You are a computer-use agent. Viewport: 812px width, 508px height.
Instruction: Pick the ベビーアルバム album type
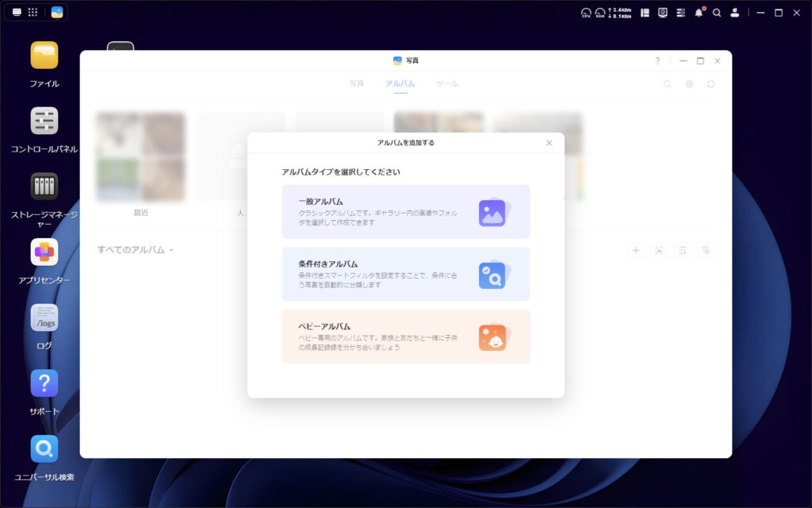pos(405,337)
